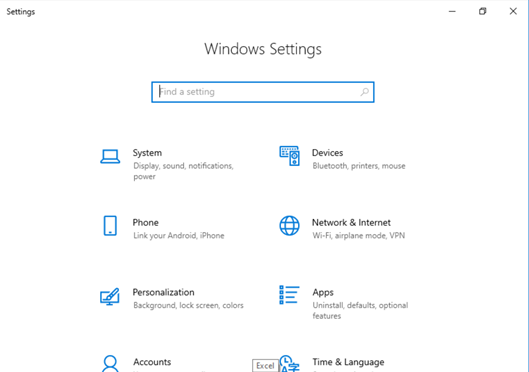Open the Devices keyboard and speaker icon
The image size is (529, 372).
289,156
